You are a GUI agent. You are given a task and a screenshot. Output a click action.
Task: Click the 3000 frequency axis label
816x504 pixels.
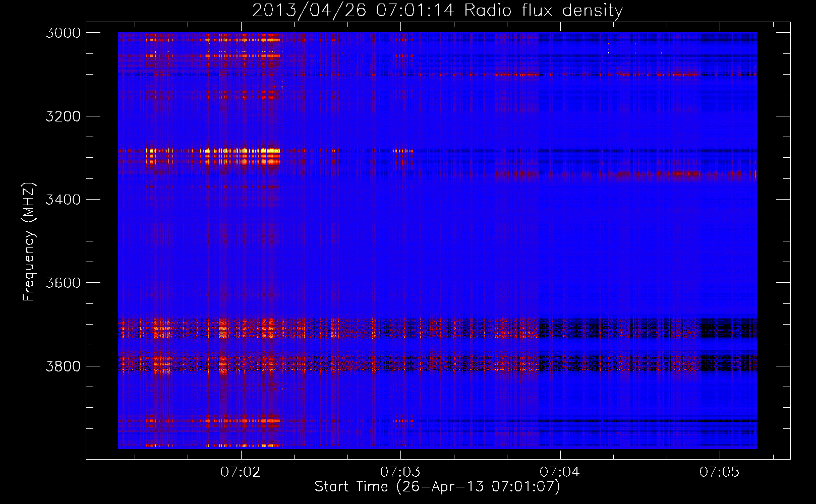point(63,33)
